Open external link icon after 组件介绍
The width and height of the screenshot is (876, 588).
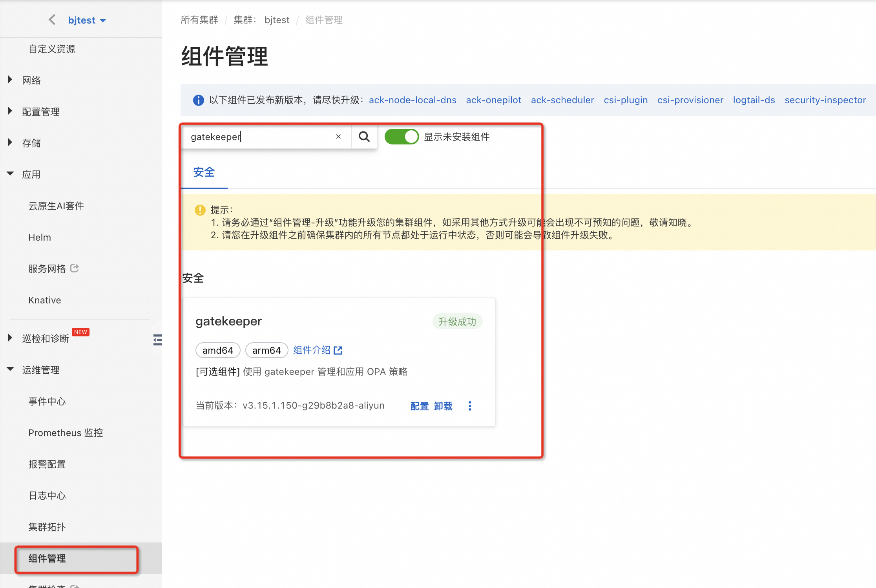(338, 350)
